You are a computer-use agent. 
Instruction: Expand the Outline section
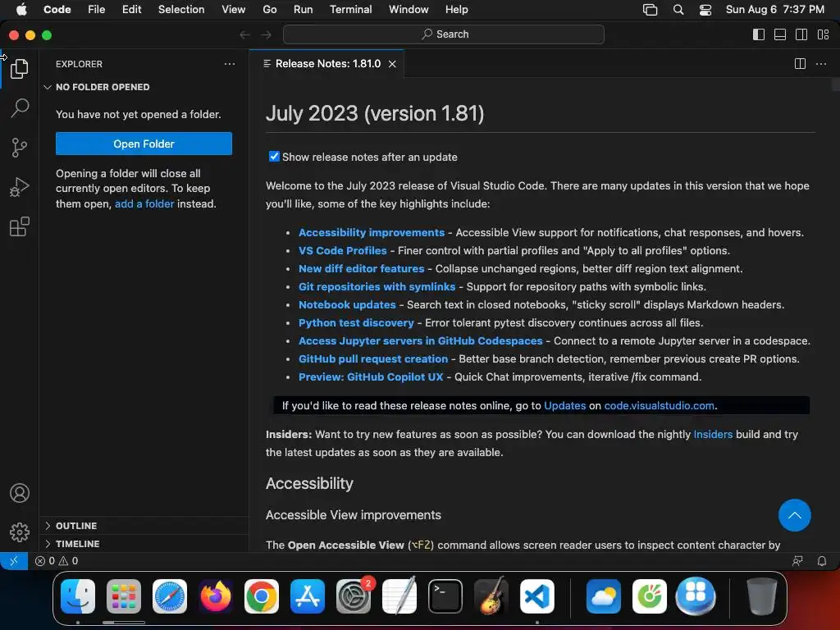[144, 526]
